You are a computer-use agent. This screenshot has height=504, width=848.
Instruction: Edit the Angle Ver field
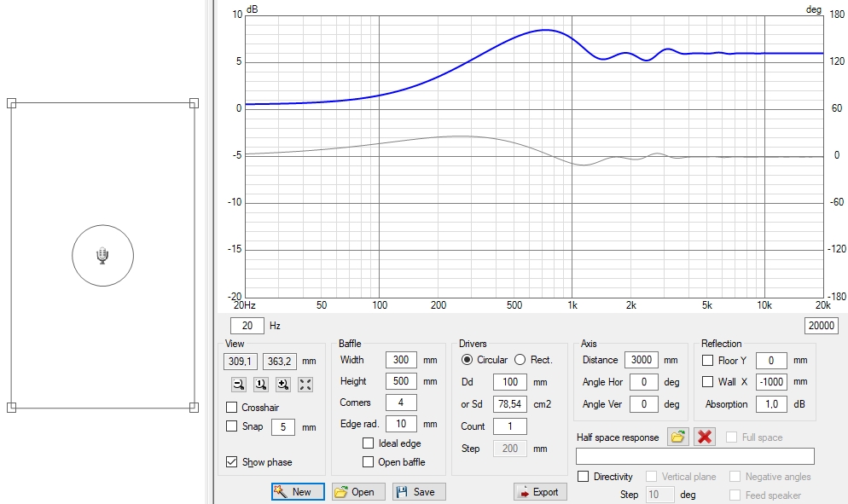coord(643,404)
